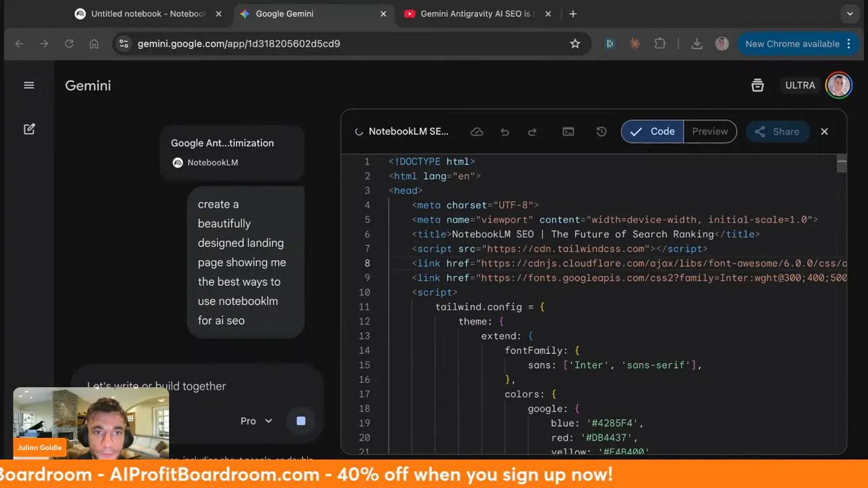This screenshot has height=488, width=868.
Task: Click the Share button in the canvas
Action: 777,131
